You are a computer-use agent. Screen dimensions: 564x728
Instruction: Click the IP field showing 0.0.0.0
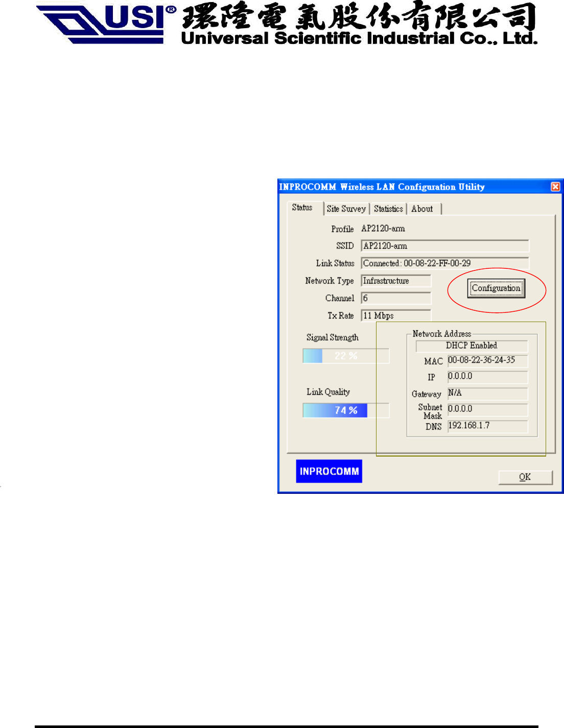[x=487, y=377]
